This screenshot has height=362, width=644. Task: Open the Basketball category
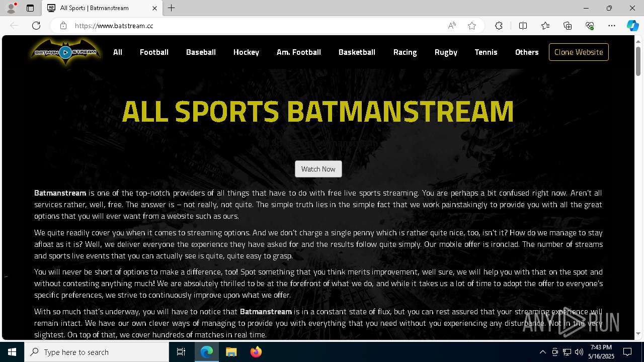click(357, 52)
